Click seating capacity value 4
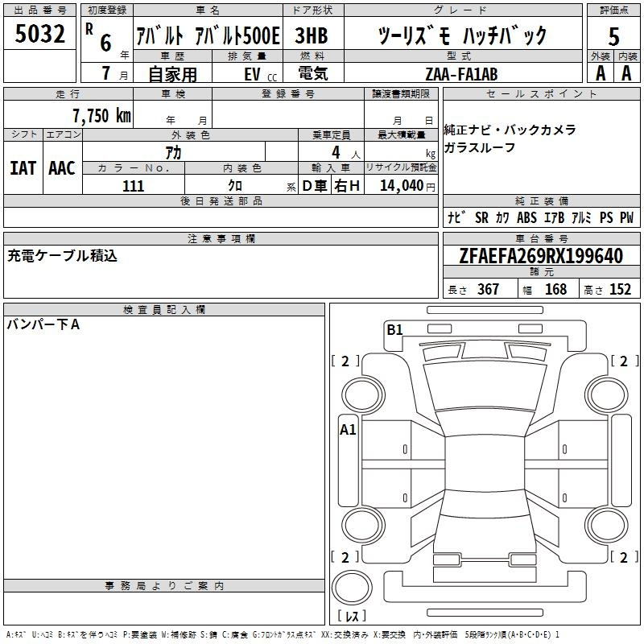 click(336, 152)
